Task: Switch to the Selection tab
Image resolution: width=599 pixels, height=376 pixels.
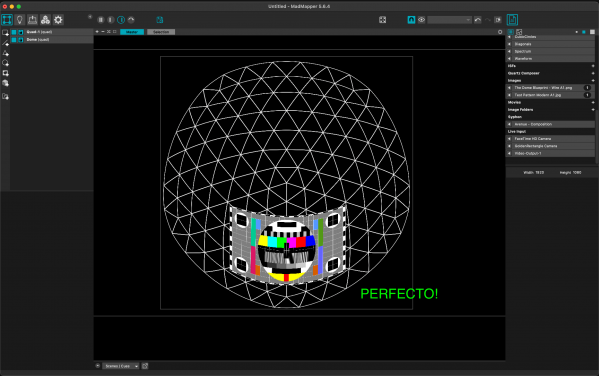Action: point(161,32)
